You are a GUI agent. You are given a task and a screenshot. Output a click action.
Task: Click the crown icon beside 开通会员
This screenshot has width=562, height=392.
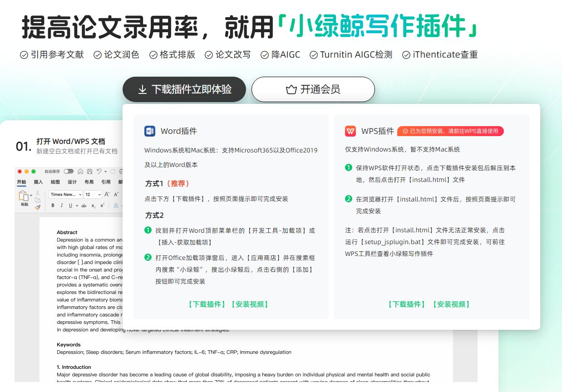point(291,89)
